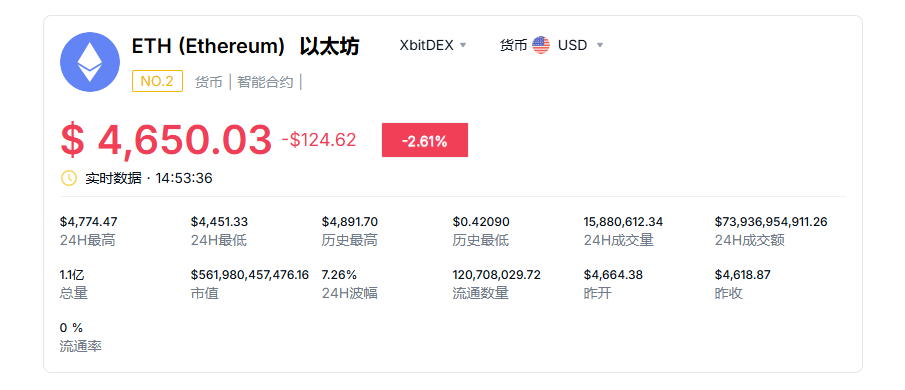Image resolution: width=905 pixels, height=390 pixels.
Task: Click the XbitDEX dropdown caret arrow
Action: [463, 46]
